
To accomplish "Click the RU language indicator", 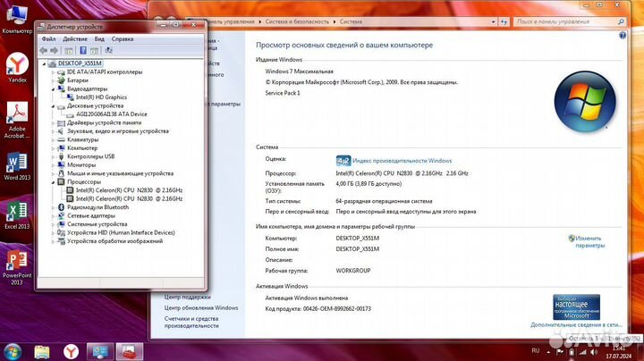I will pos(535,351).
